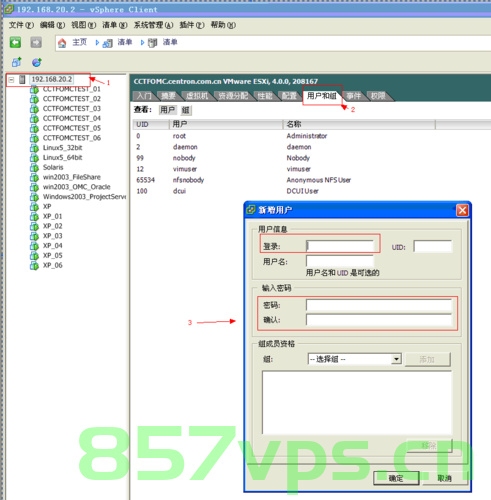Click 取消 to cancel new user dialog
This screenshot has width=491, height=500.
click(x=444, y=478)
